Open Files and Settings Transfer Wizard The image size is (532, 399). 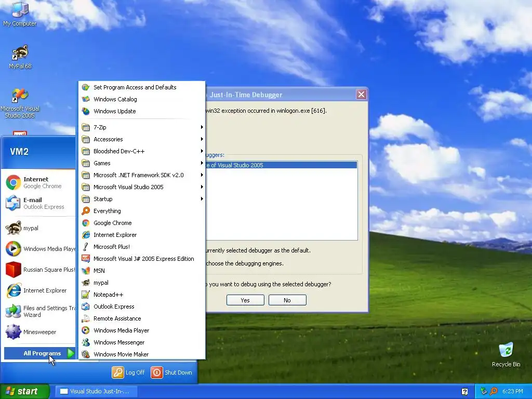[x=40, y=311]
